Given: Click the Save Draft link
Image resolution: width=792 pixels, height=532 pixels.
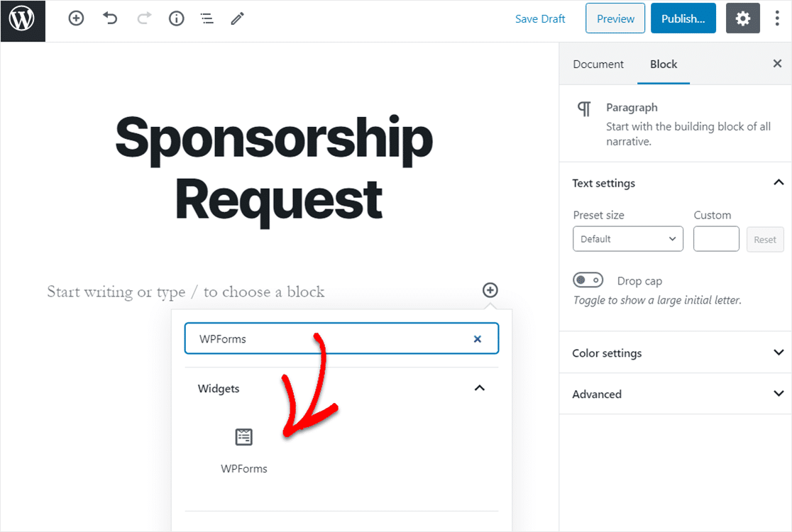Looking at the screenshot, I should [x=540, y=18].
